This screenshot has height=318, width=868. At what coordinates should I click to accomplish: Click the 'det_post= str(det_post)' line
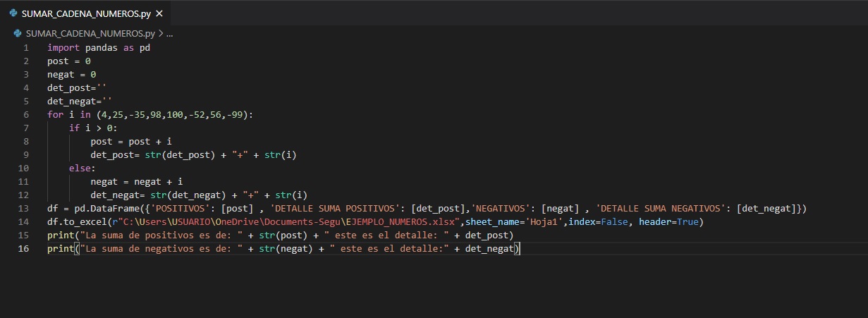click(x=193, y=154)
